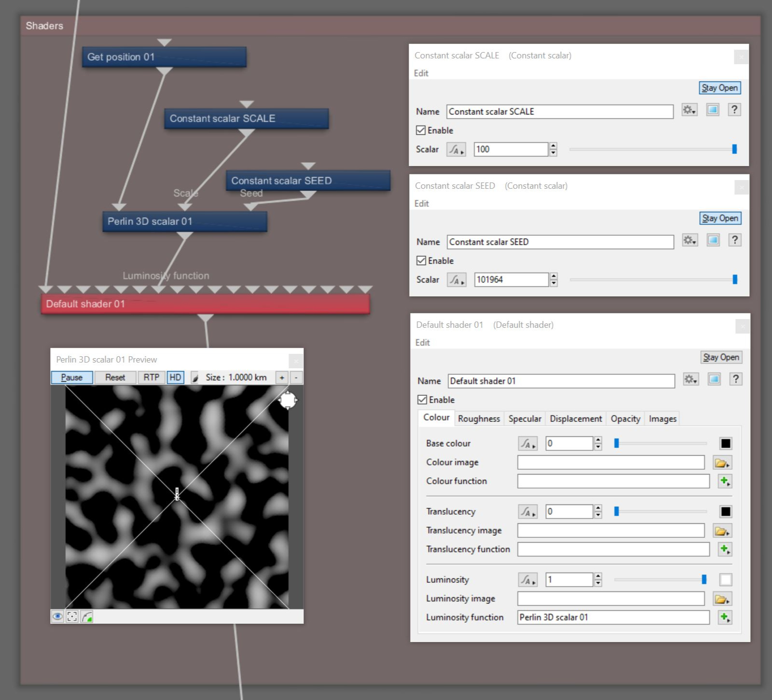Click the Luminosity slider
This screenshot has height=700, width=772.
661,580
